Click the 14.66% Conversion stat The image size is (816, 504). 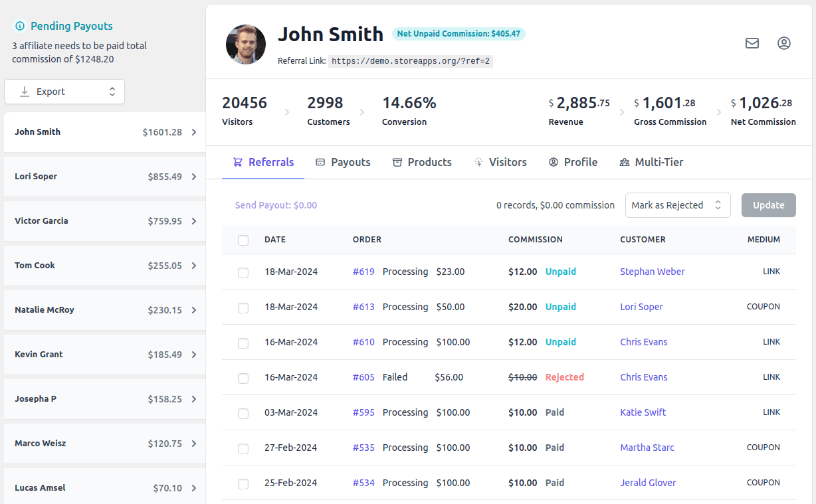click(x=409, y=112)
